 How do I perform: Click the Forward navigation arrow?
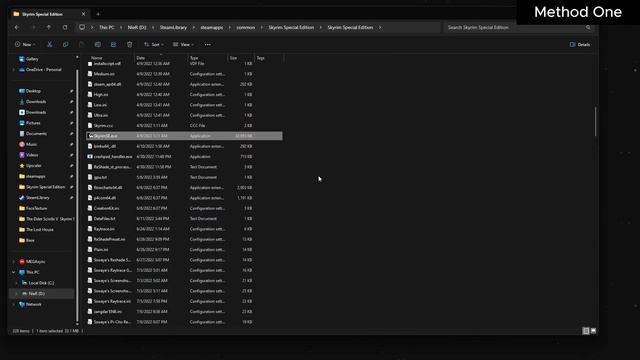(33, 27)
